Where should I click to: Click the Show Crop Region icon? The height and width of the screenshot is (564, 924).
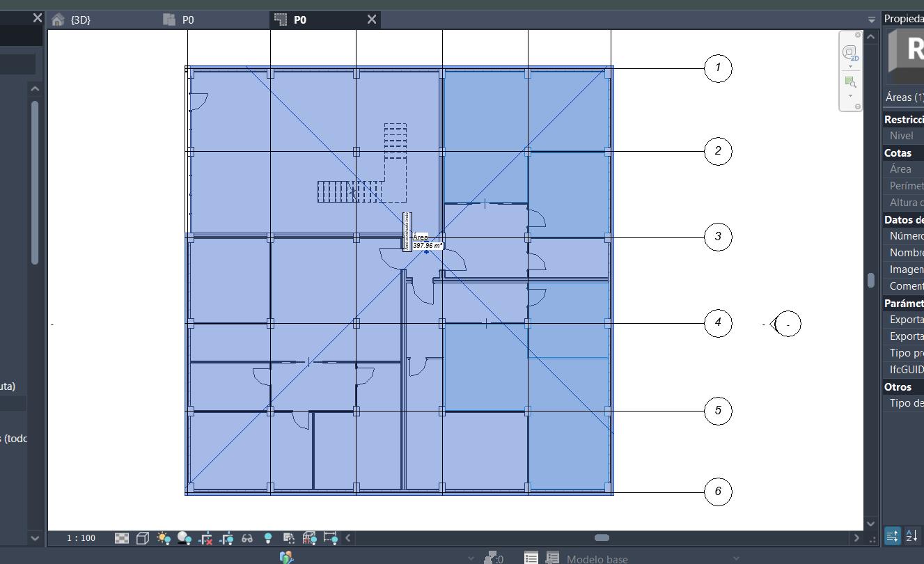[x=226, y=538]
